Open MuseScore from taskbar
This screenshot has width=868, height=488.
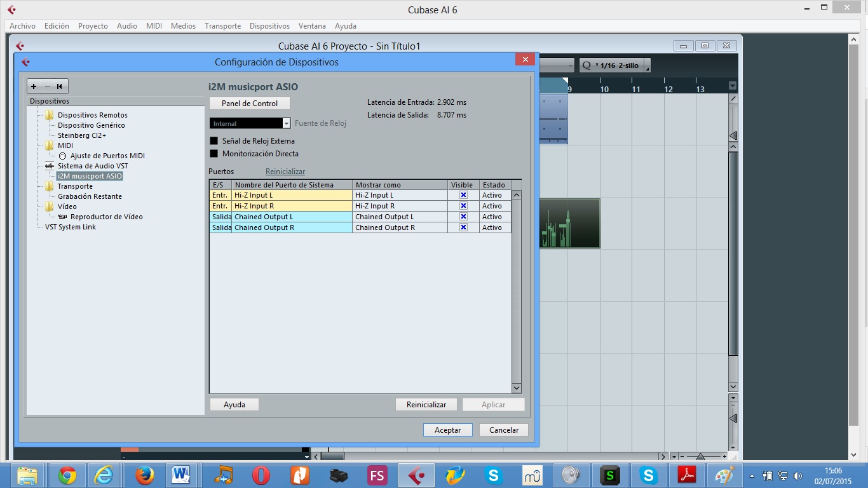[532, 475]
